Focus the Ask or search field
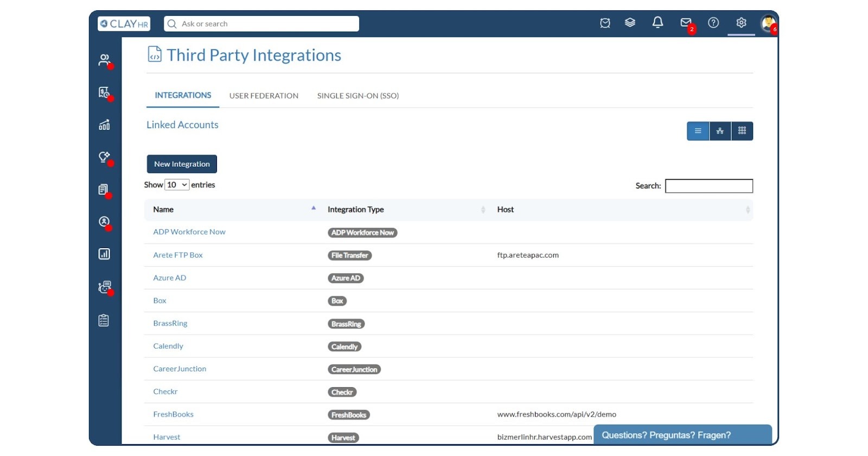This screenshot has width=868, height=456. (x=261, y=24)
